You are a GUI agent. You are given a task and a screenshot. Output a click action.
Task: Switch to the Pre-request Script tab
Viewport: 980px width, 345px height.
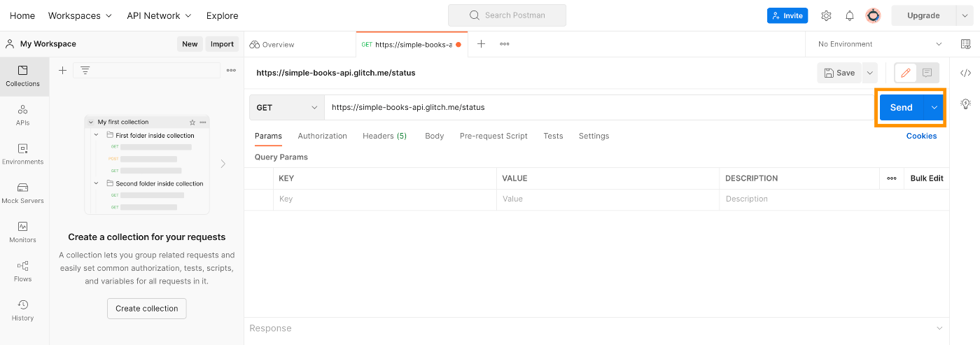[493, 136]
